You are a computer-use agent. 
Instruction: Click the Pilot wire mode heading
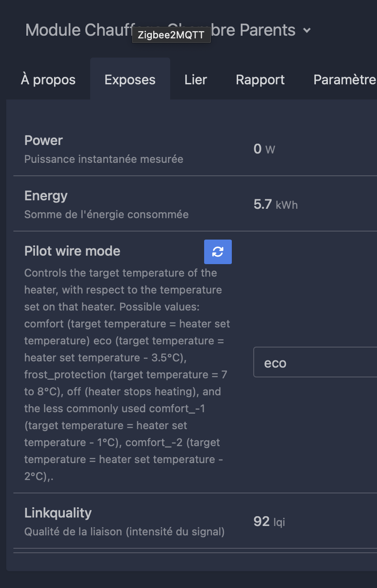pos(72,251)
